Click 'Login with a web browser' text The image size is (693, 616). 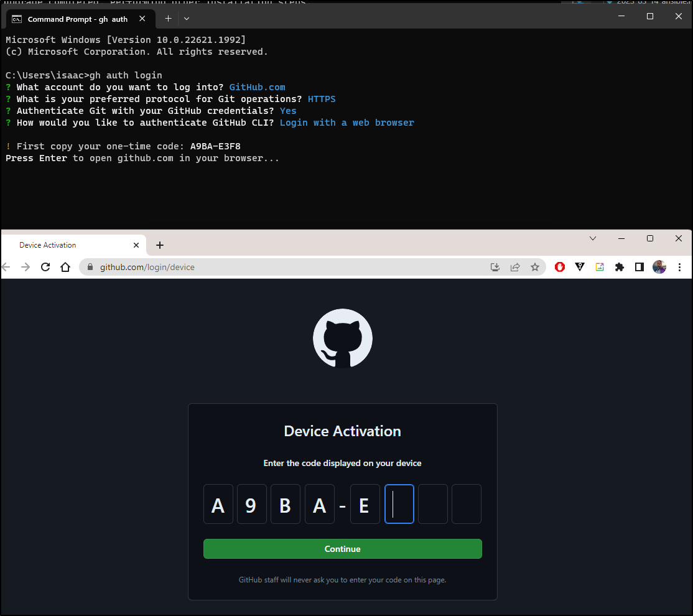347,123
